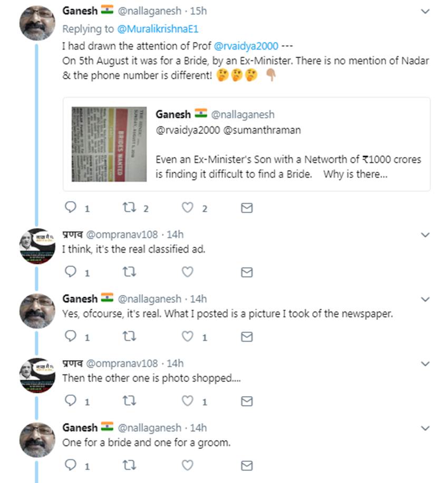The height and width of the screenshot is (483, 448).
Task: Click the @rvaidya2000 mention link
Action: pyautogui.click(x=248, y=46)
